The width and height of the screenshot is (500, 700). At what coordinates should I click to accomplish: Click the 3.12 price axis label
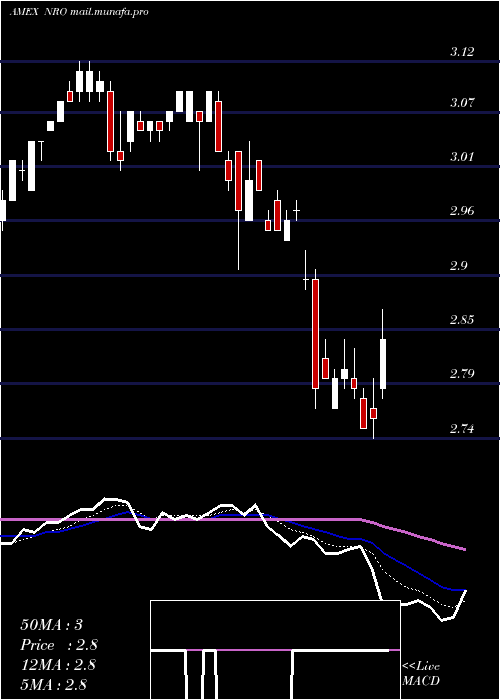point(461,52)
